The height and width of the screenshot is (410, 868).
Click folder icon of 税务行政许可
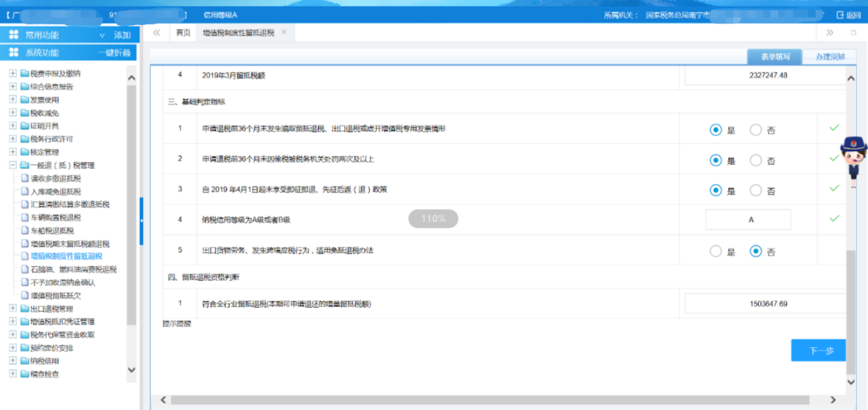pyautogui.click(x=24, y=138)
